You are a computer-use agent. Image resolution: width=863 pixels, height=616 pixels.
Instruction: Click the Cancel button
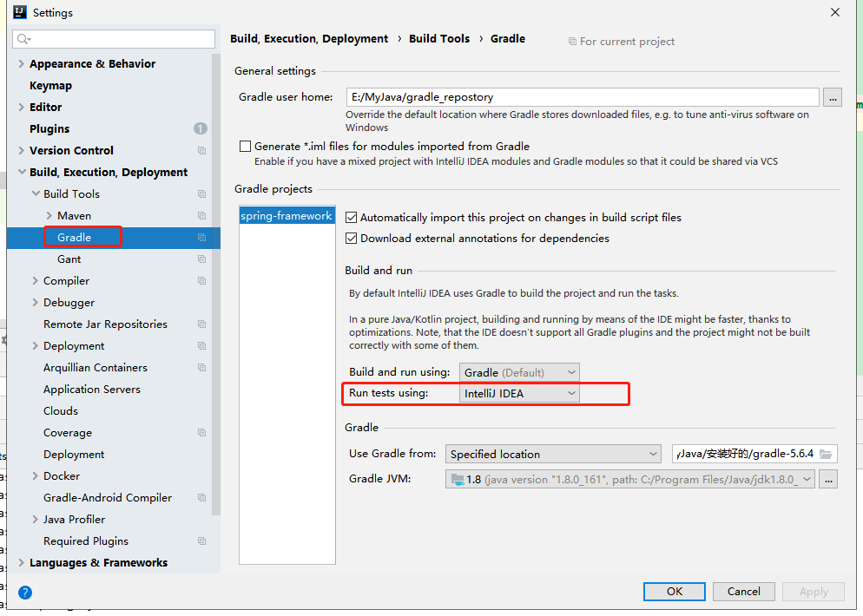pos(743,592)
